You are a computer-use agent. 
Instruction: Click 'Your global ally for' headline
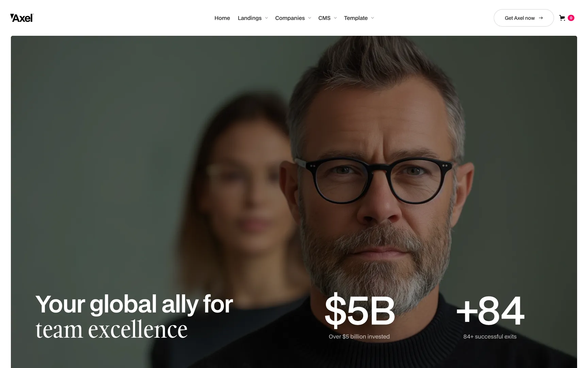point(134,304)
